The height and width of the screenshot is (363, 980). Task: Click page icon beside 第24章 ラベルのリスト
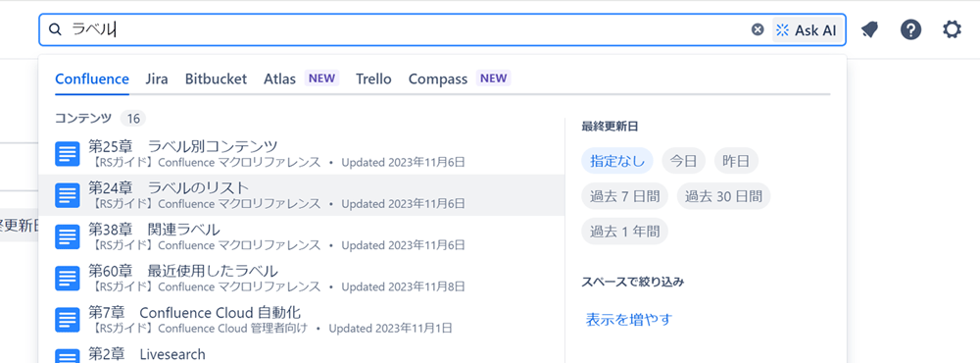[67, 195]
